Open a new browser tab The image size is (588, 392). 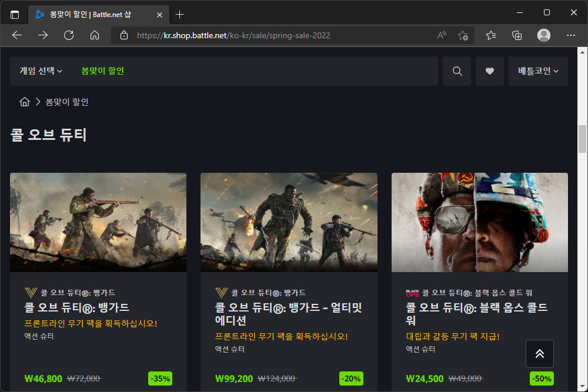179,15
